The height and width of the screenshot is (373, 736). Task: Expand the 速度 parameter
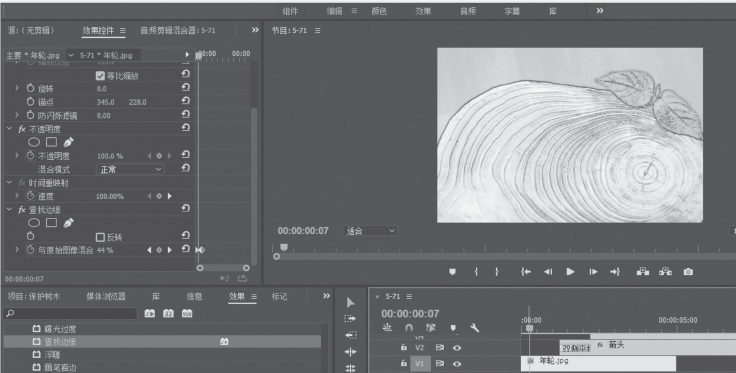coord(17,196)
